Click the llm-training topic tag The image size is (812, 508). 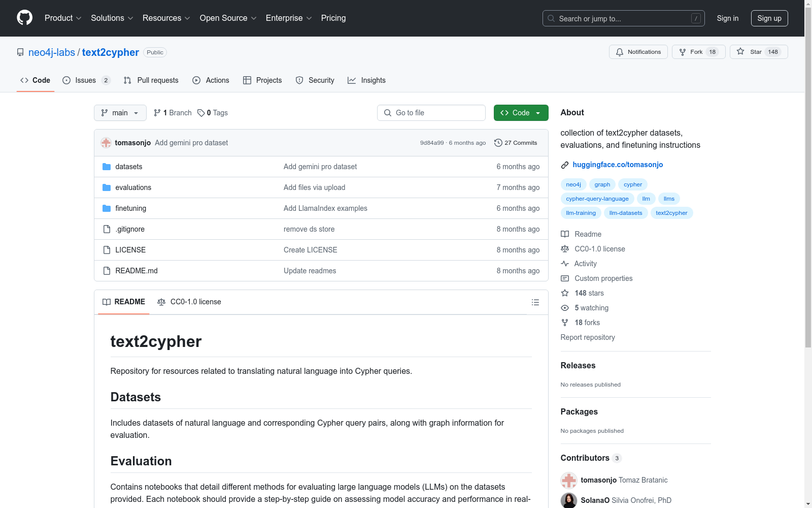point(581,213)
